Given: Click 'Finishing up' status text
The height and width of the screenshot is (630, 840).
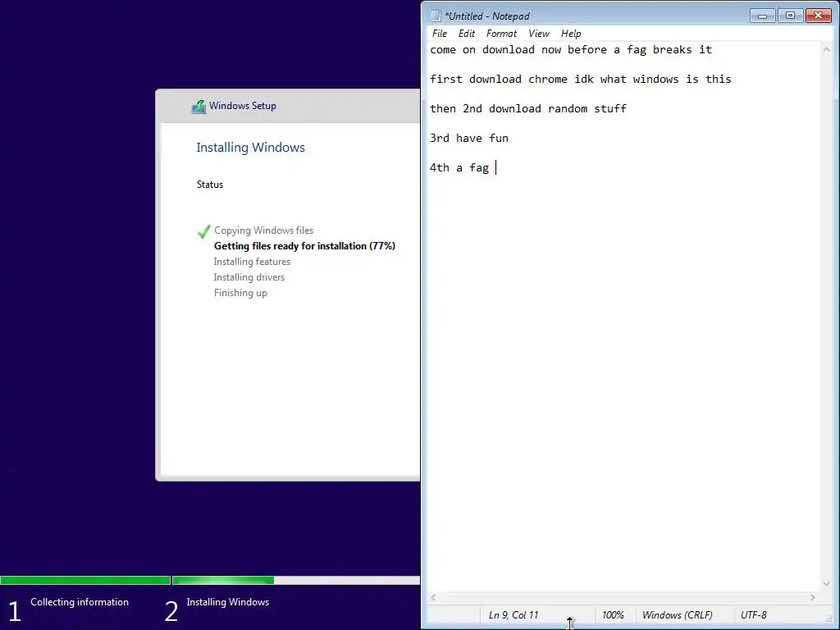Looking at the screenshot, I should (x=240, y=293).
